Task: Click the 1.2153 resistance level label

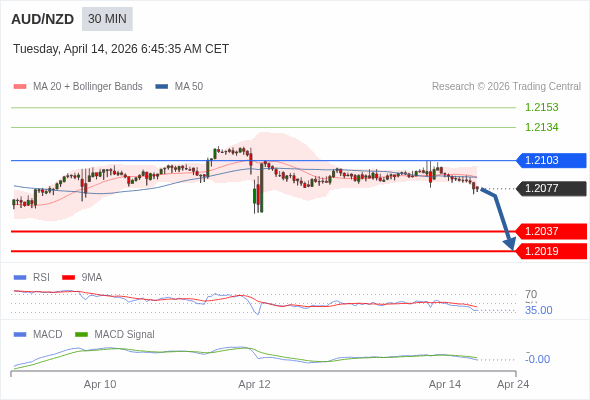Action: click(541, 107)
